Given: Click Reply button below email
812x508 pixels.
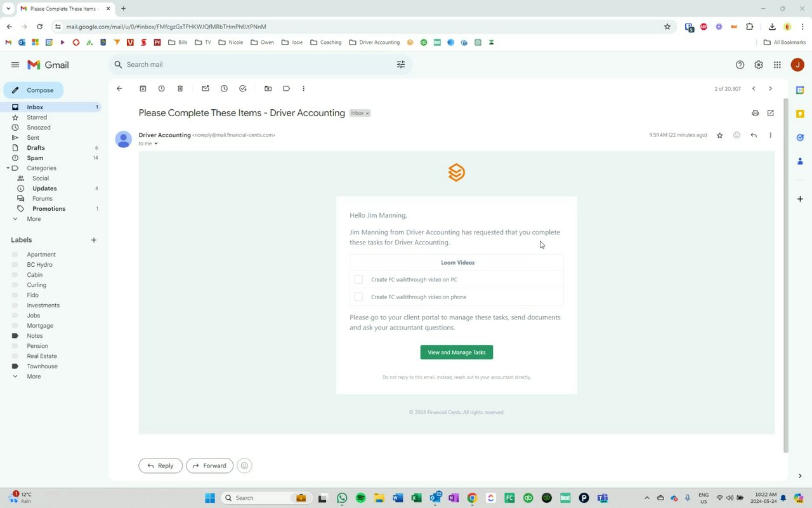Looking at the screenshot, I should click(160, 465).
